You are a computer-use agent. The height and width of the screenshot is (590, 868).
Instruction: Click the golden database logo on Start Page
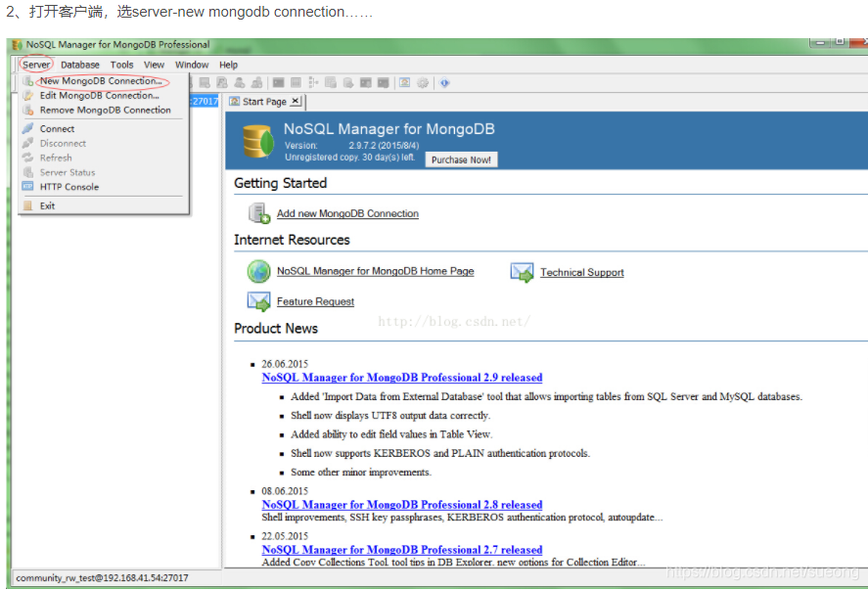(258, 142)
